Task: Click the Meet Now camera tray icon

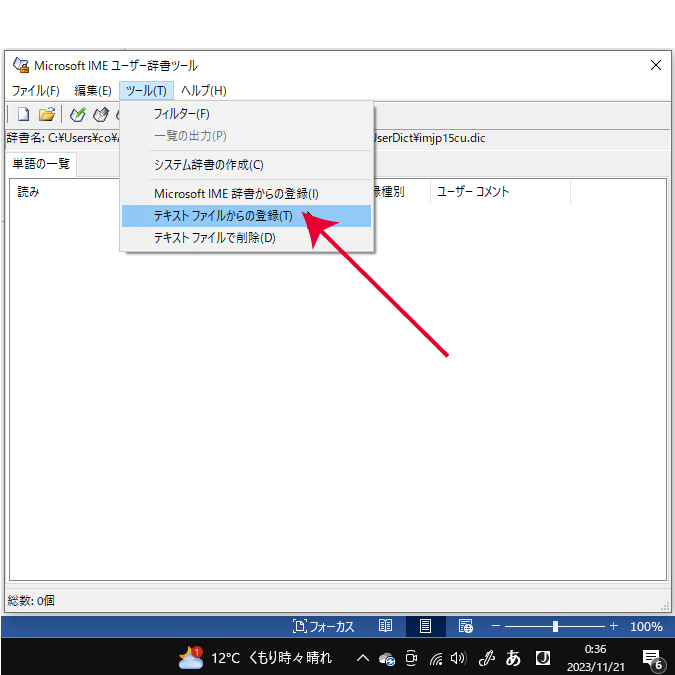Action: click(412, 658)
